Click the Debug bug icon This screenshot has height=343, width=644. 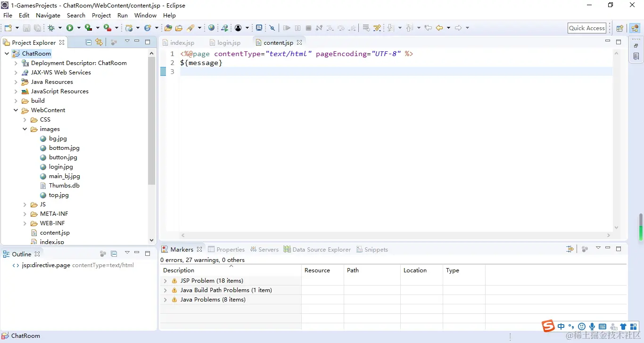pos(51,28)
